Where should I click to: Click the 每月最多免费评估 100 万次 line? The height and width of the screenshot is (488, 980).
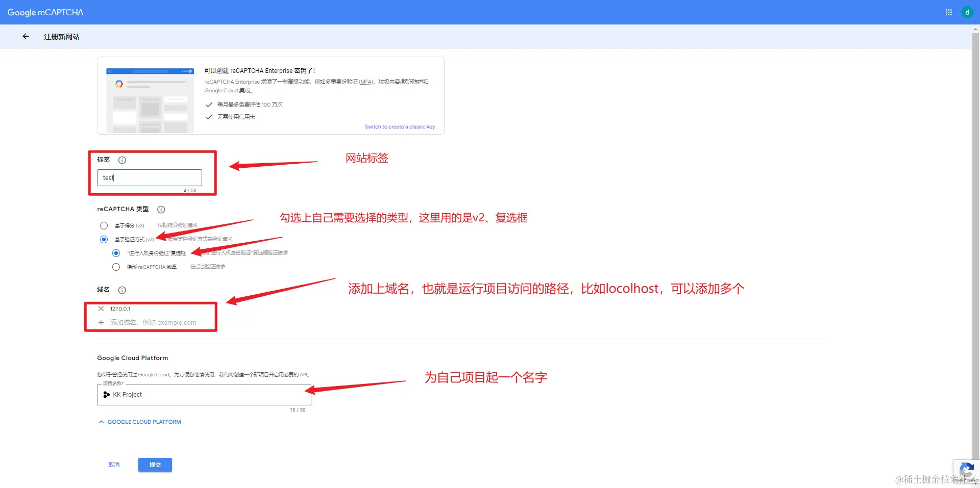click(250, 105)
